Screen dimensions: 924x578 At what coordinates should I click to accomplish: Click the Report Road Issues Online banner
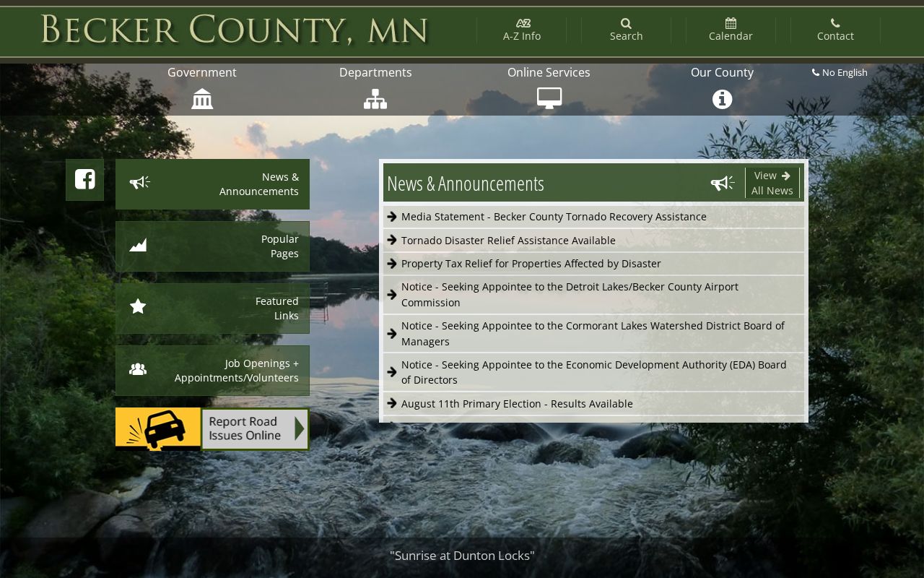212,429
